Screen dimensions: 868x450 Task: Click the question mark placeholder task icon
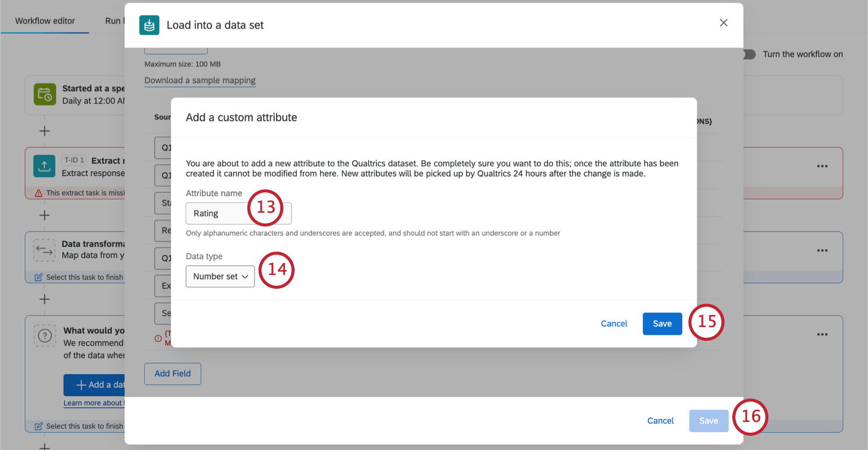pos(44,336)
